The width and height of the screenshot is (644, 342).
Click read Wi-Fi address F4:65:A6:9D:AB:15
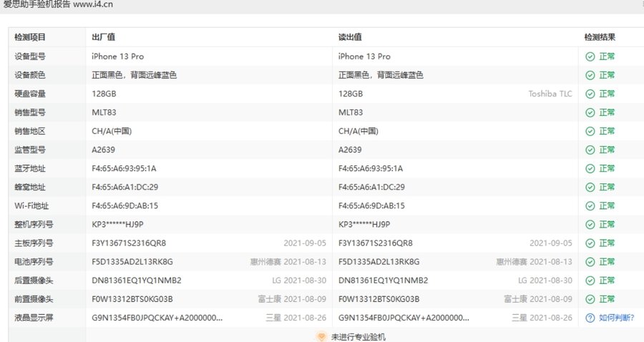pos(371,206)
